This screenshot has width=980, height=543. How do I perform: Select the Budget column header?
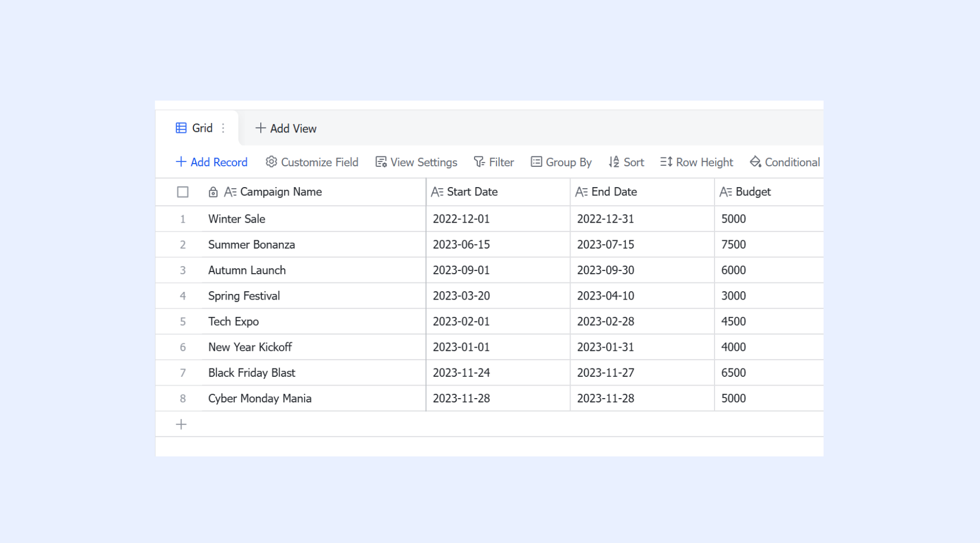click(769, 192)
